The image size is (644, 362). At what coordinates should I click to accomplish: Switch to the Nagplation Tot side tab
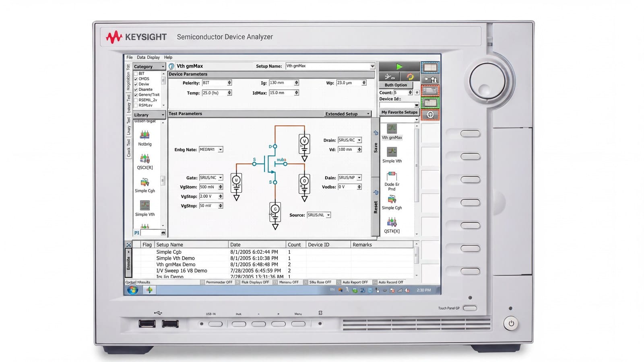129,77
